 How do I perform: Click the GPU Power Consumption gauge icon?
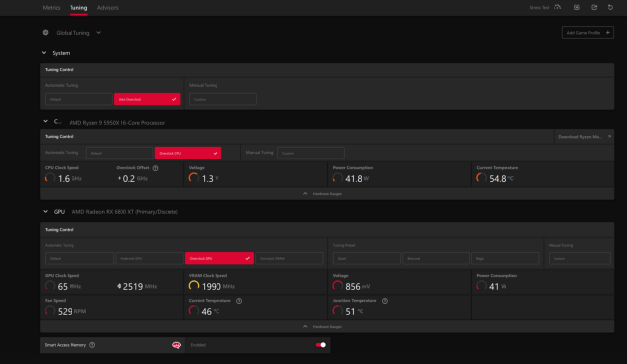482,286
